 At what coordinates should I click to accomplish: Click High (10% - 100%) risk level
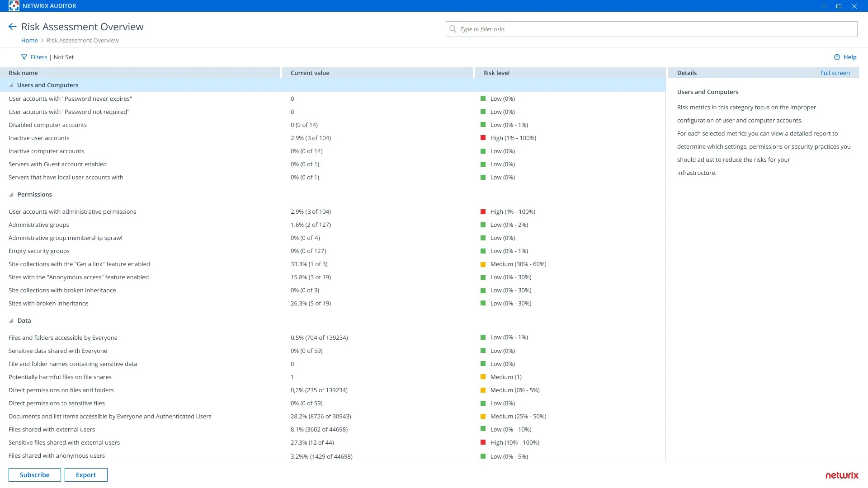(515, 442)
